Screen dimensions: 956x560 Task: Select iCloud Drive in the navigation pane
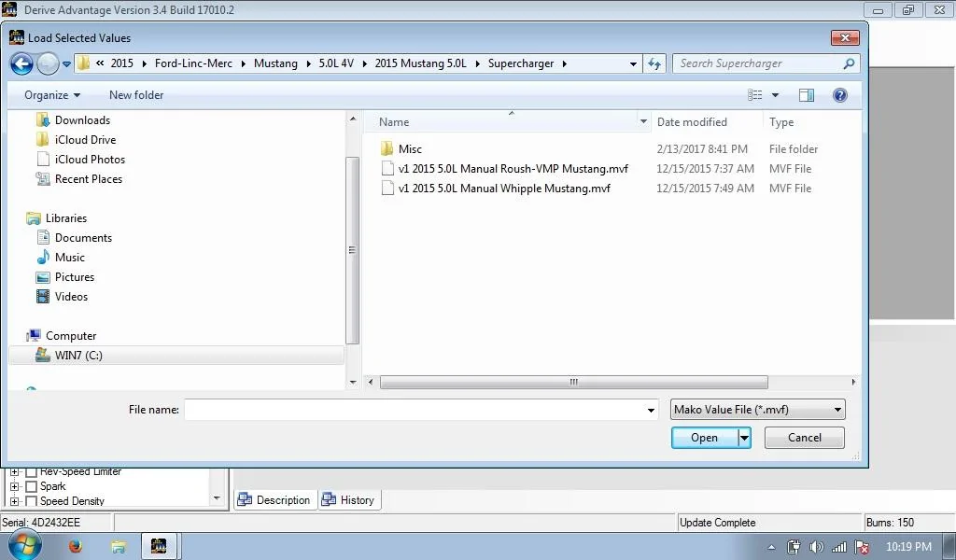tap(85, 140)
